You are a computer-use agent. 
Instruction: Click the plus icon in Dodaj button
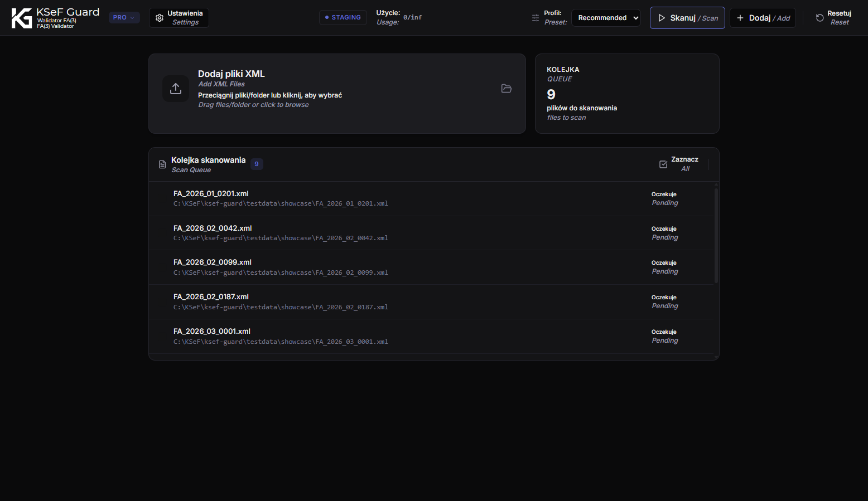click(x=740, y=18)
